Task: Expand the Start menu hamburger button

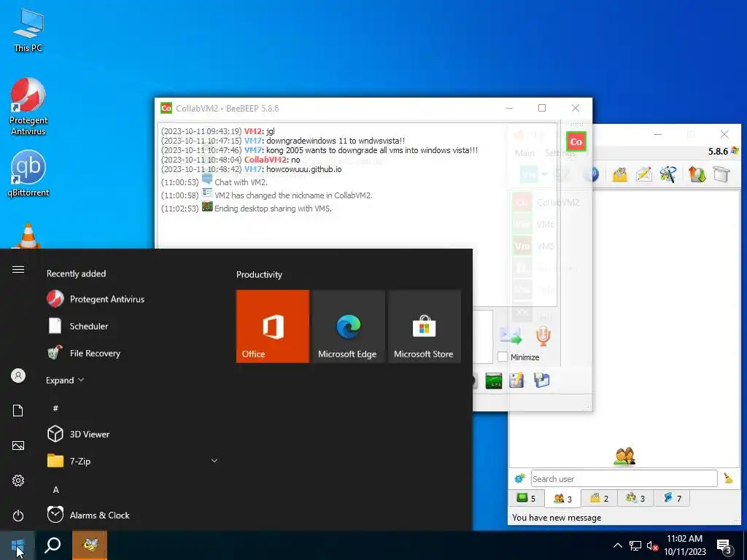Action: coord(18,270)
